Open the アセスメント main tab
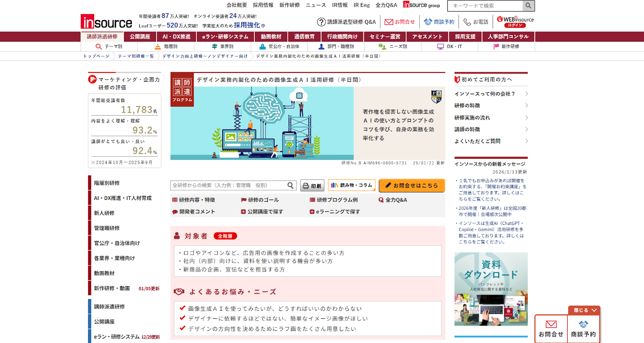This screenshot has height=343, width=644. pyautogui.click(x=427, y=37)
